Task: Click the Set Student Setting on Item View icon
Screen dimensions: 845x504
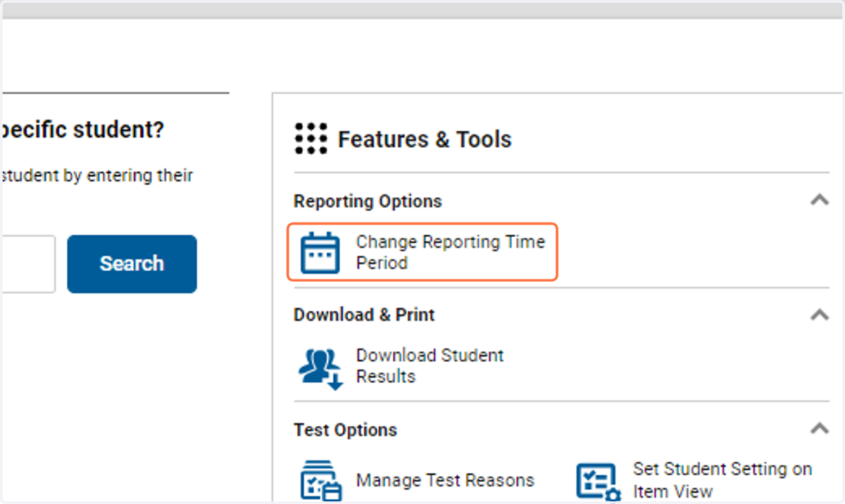Action: tap(599, 481)
